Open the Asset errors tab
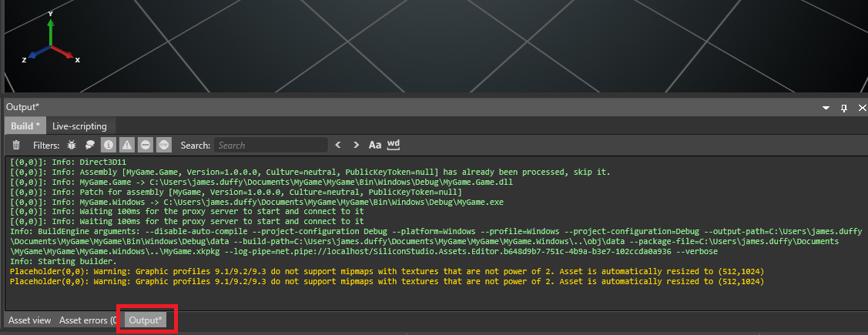Viewport: 868px width, 335px height. click(87, 320)
